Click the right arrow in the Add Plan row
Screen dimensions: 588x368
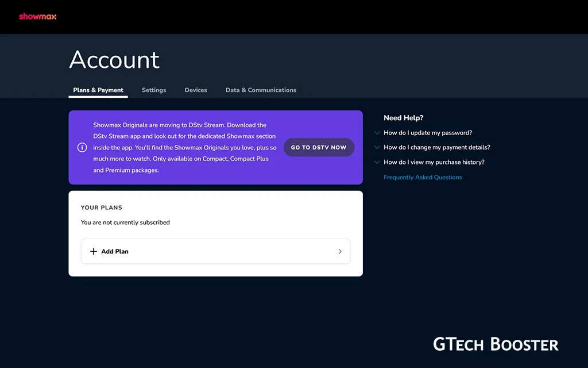tap(340, 251)
